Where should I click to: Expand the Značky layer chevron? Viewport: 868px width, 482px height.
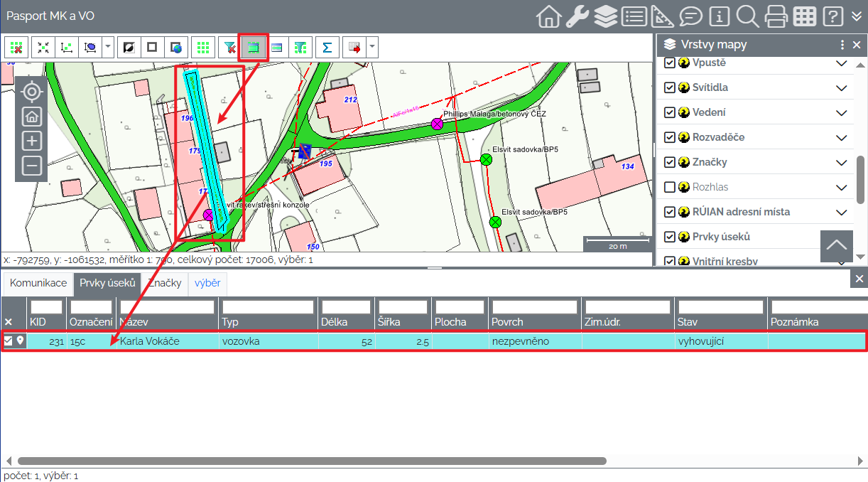(x=842, y=162)
